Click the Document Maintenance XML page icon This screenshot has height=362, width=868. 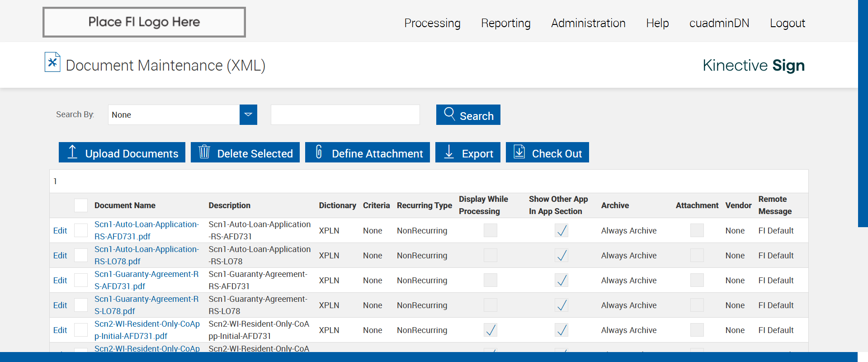52,62
